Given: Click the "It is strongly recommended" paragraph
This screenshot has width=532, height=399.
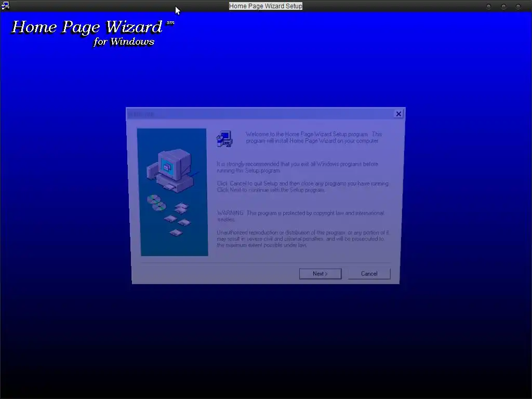Looking at the screenshot, I should tap(298, 167).
